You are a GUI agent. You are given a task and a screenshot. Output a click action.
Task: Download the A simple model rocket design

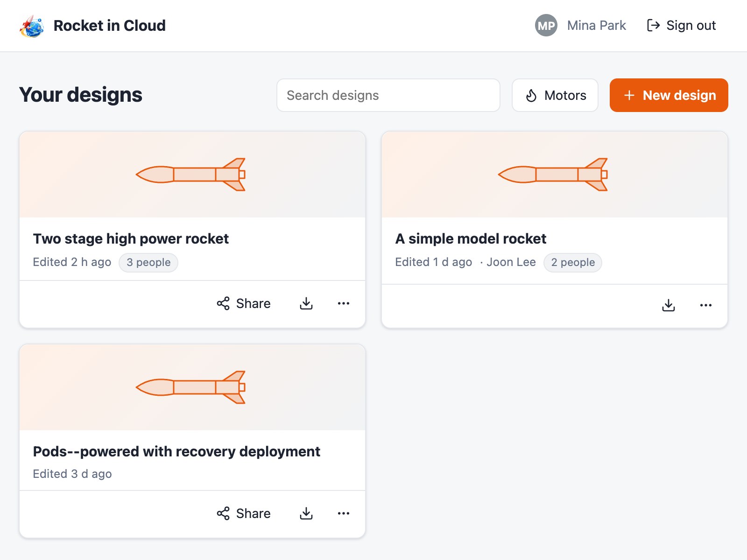click(x=669, y=305)
